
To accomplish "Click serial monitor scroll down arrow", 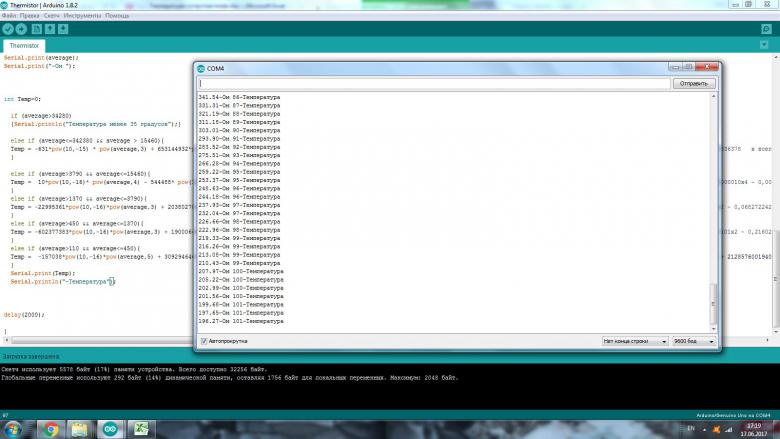I will 713,329.
